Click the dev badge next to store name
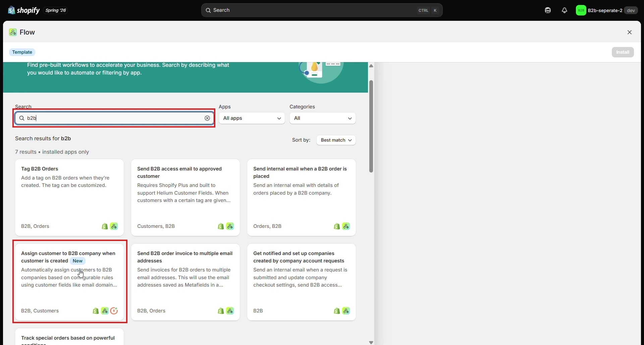 point(631,10)
